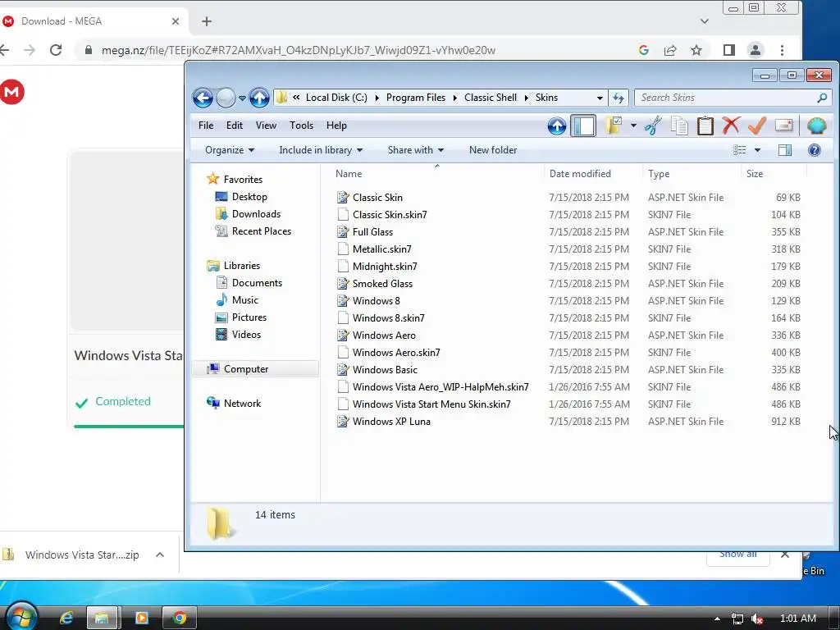Image resolution: width=840 pixels, height=630 pixels.
Task: Click the orange checkmark Properties icon
Action: pyautogui.click(x=757, y=126)
